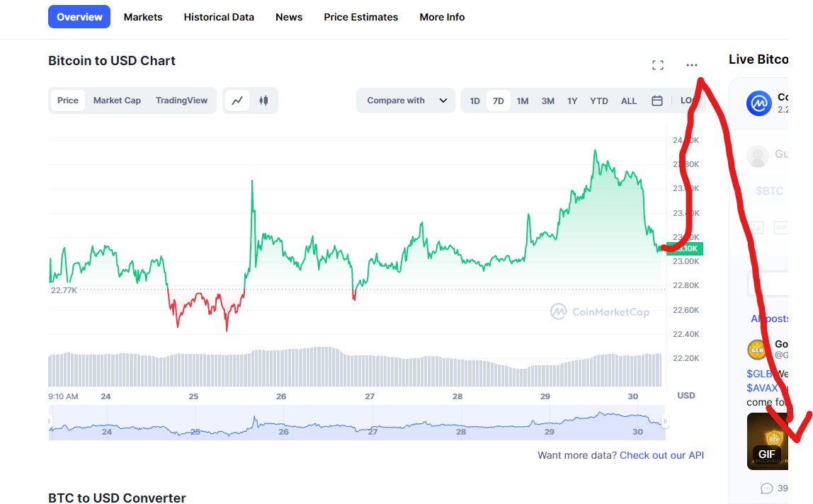Image resolution: width=813 pixels, height=504 pixels.
Task: Click the right handle of range slider
Action: click(x=665, y=421)
